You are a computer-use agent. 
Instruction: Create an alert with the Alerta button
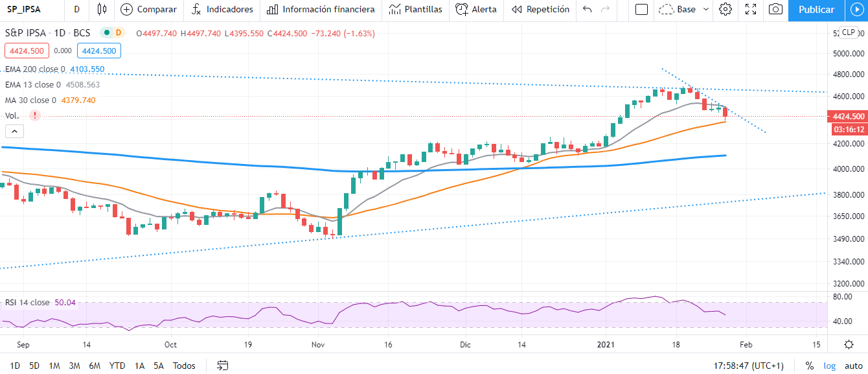pyautogui.click(x=476, y=10)
